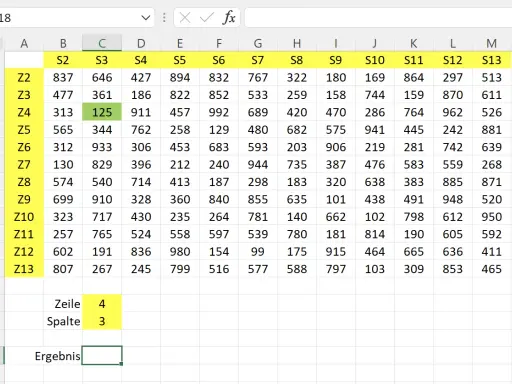Image resolution: width=512 pixels, height=384 pixels.
Task: Click cell with value 99
Action: pyautogui.click(x=258, y=251)
